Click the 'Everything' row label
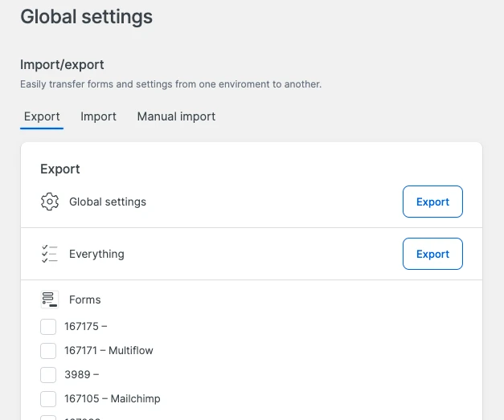Screen dimensions: 504x420 [x=96, y=254]
